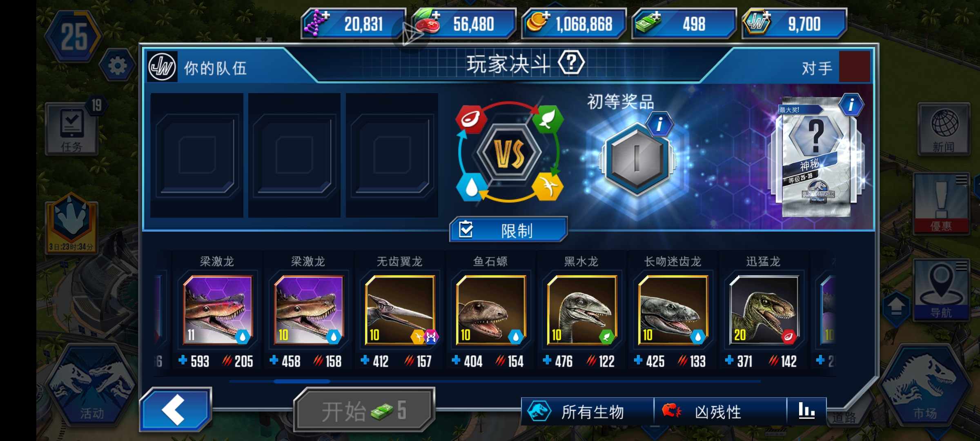Click the blue back arrow button

tap(175, 409)
